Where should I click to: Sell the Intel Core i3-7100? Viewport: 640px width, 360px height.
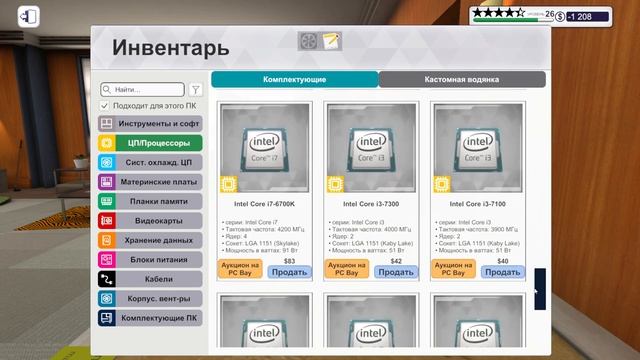502,272
